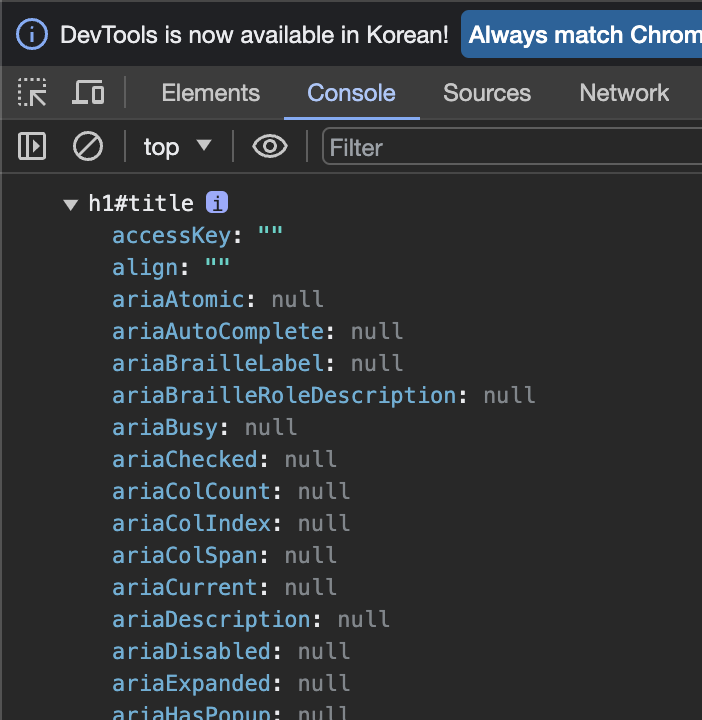Select the Console tab
Screen dimensions: 702x720
[x=351, y=93]
